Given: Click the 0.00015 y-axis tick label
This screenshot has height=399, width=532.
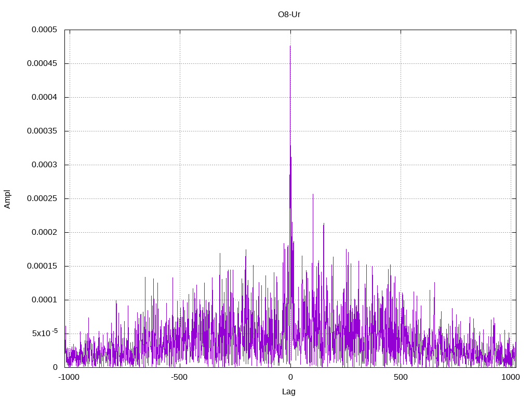Looking at the screenshot, I should point(42,266).
